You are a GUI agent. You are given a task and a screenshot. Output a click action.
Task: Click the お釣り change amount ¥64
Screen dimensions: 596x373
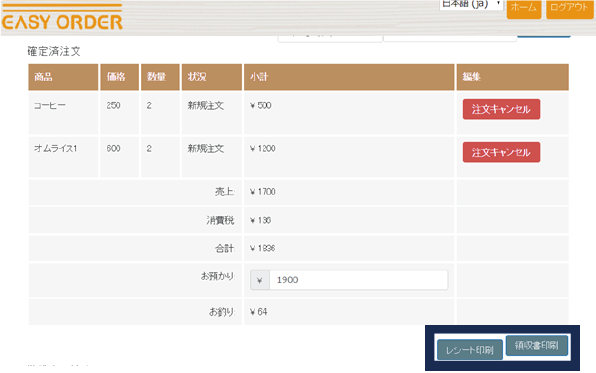coord(258,312)
